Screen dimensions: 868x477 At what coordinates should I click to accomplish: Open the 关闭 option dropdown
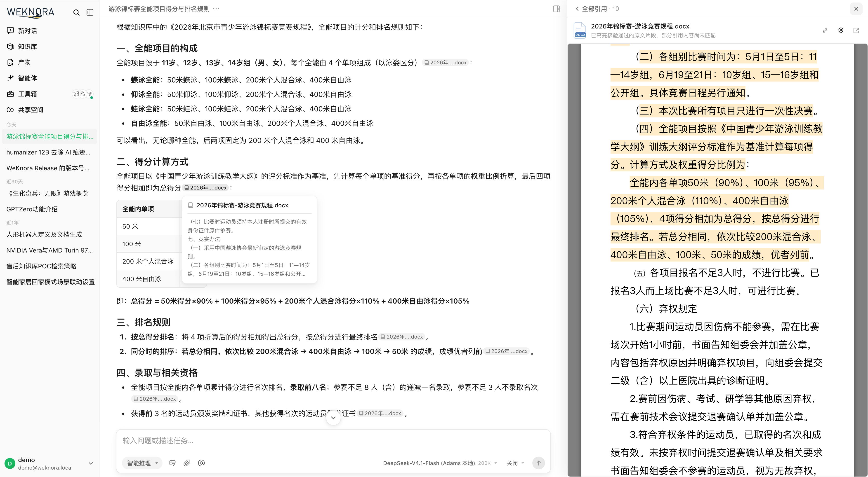[x=516, y=463]
